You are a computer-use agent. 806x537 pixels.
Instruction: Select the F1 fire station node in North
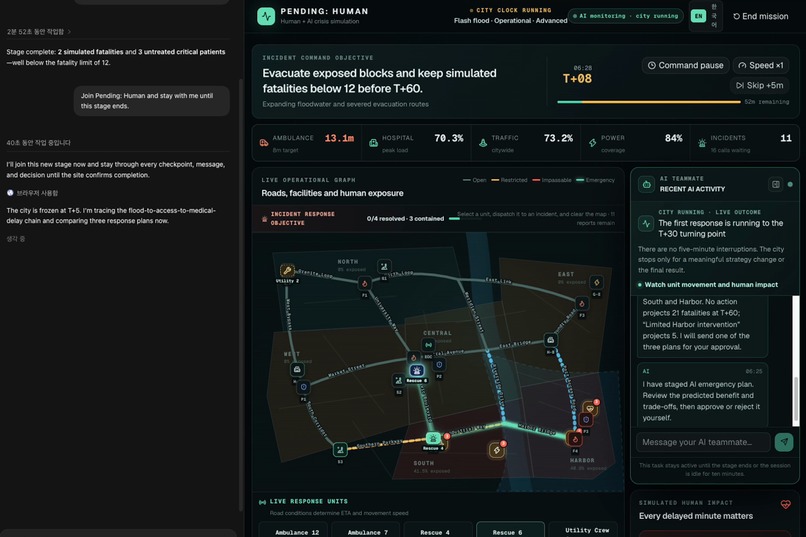point(364,283)
